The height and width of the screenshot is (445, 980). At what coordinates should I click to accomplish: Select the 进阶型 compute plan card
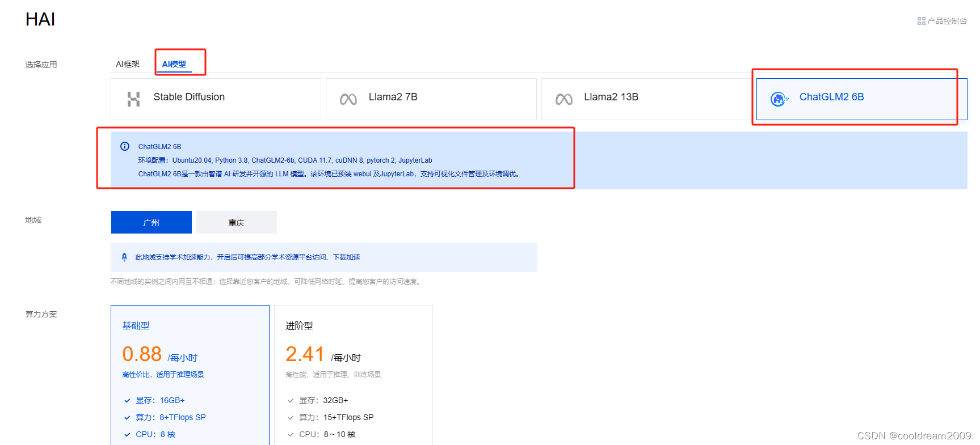354,375
